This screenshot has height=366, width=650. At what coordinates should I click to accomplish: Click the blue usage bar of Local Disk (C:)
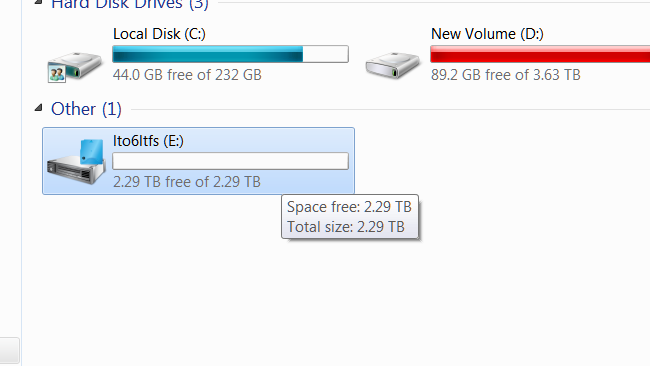tap(230, 54)
